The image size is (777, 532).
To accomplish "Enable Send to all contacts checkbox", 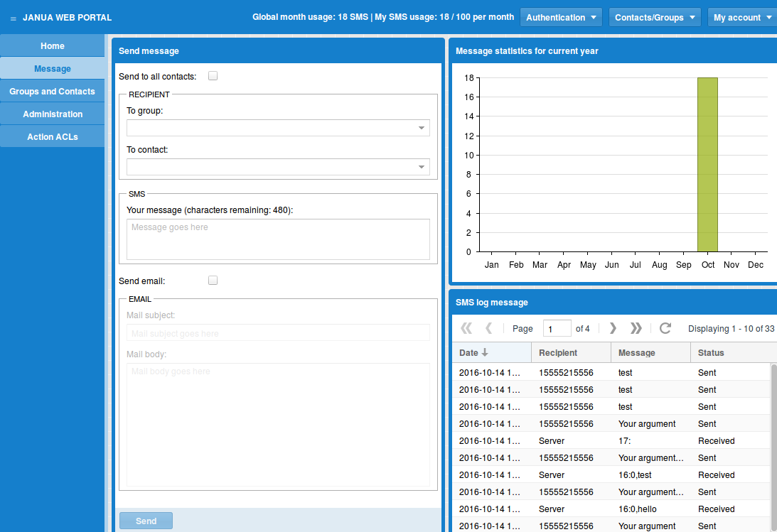I will tap(213, 76).
